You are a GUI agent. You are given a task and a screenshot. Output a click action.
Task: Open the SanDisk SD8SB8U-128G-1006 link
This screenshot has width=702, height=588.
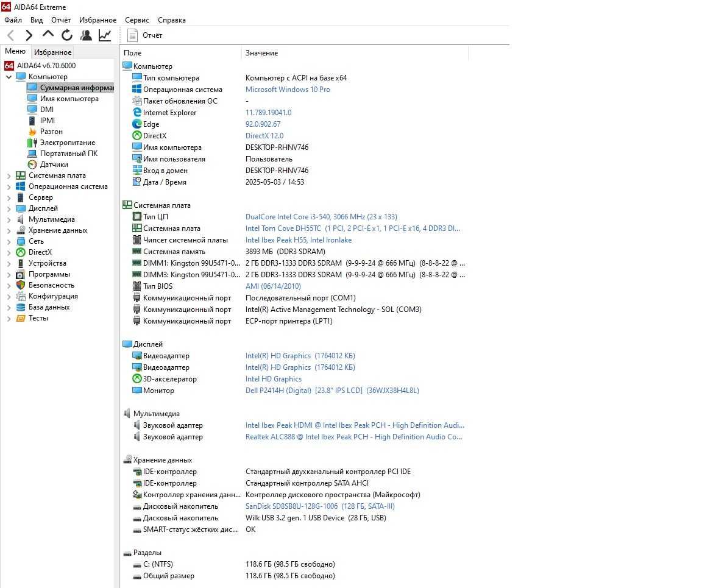(x=320, y=506)
